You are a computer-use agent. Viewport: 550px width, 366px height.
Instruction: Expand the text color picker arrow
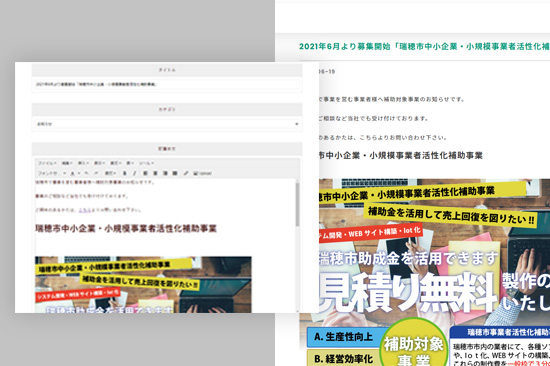[79, 173]
